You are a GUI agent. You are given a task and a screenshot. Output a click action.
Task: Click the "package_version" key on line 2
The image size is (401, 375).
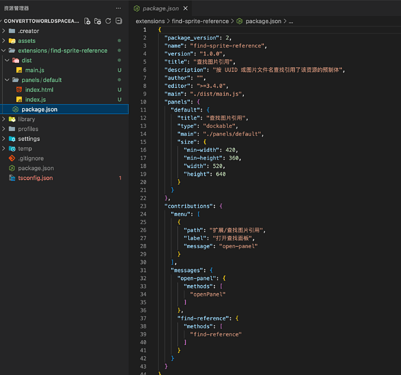(x=192, y=38)
